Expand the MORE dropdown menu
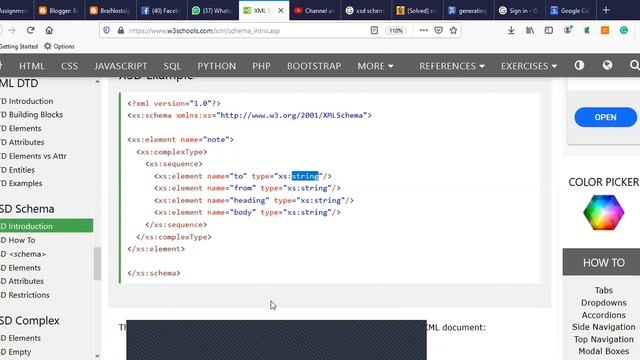This screenshot has width=640, height=360. point(375,66)
